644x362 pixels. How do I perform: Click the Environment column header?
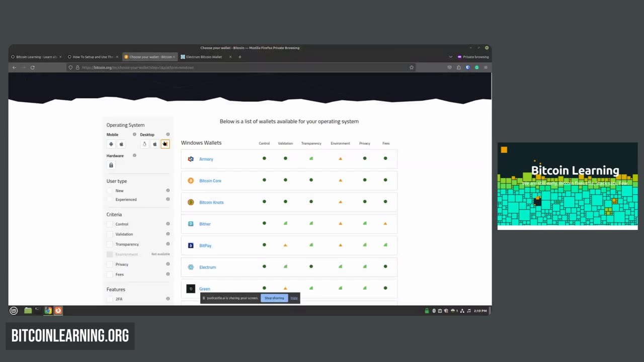pos(340,143)
